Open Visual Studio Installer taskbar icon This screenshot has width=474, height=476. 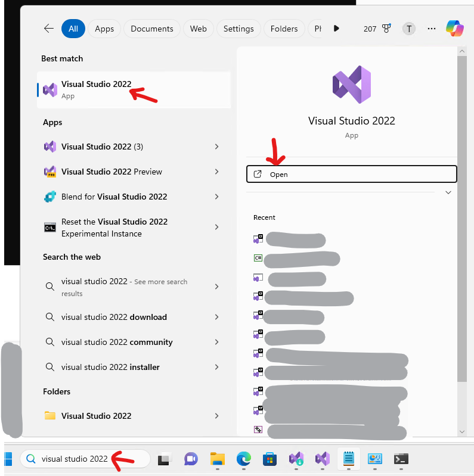[x=296, y=459]
